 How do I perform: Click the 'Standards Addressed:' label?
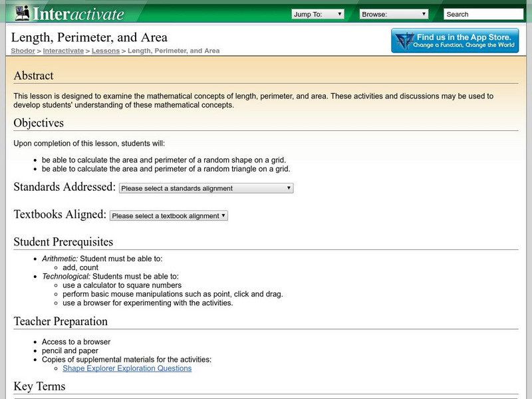click(x=65, y=187)
